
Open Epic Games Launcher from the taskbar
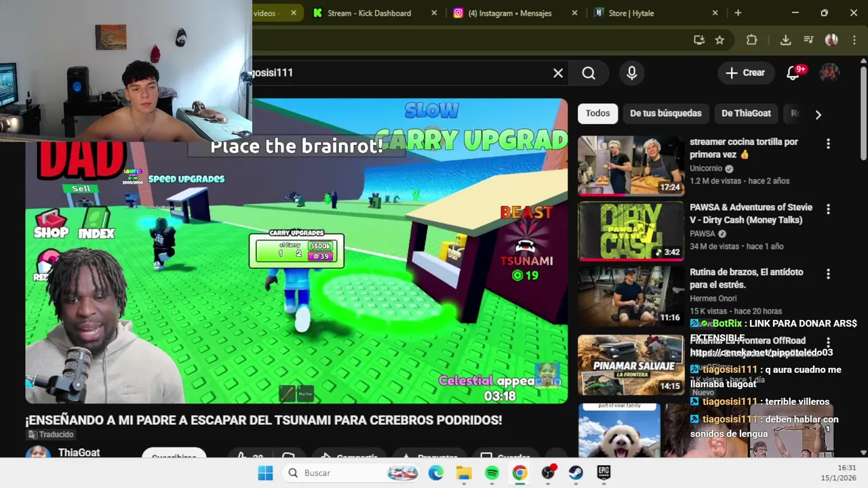[x=604, y=473]
